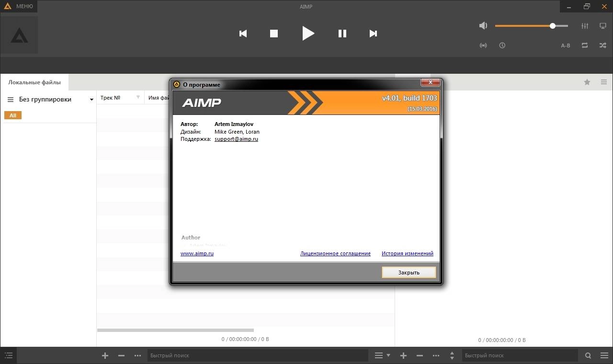The width and height of the screenshot is (613, 364).
Task: Toggle track repeat mode
Action: [585, 45]
